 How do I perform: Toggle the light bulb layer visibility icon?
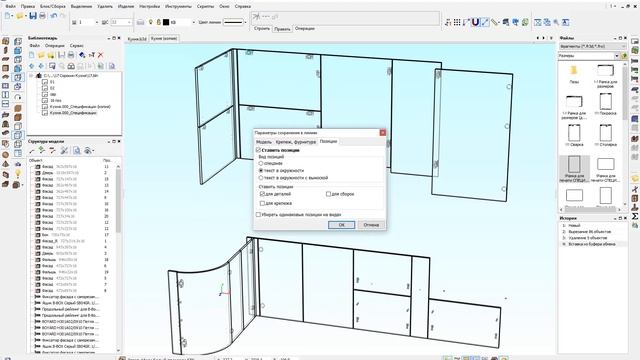click(x=151, y=22)
